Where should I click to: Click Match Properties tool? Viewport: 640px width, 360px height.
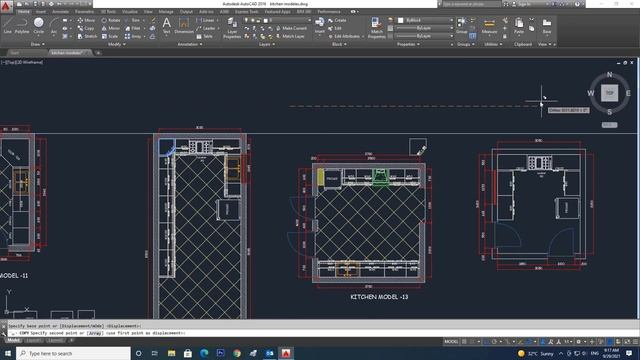coord(376,28)
